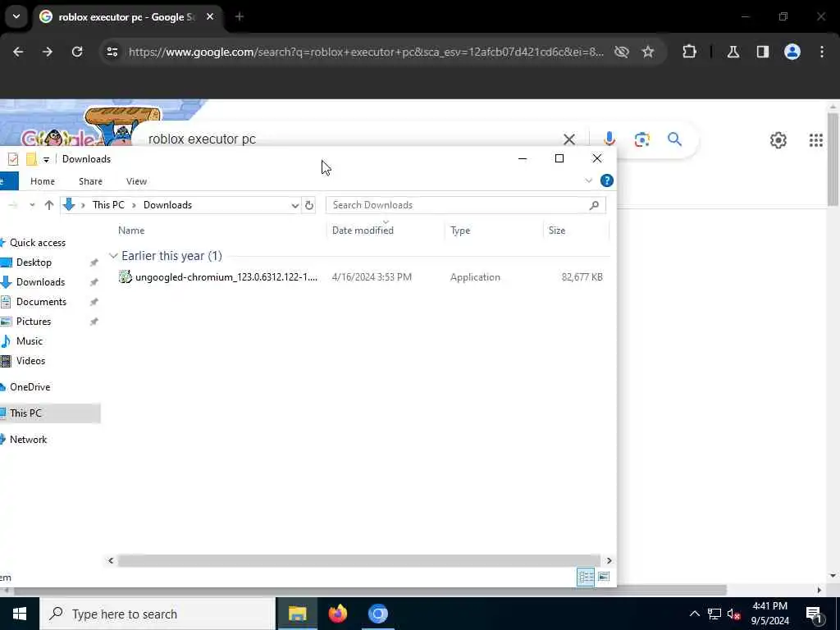Open Chrome Labs flask icon
Viewport: 840px width, 630px height.
pyautogui.click(x=733, y=52)
